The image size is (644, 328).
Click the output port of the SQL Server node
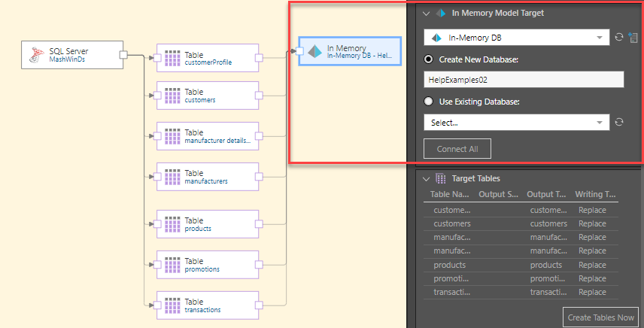coord(124,54)
